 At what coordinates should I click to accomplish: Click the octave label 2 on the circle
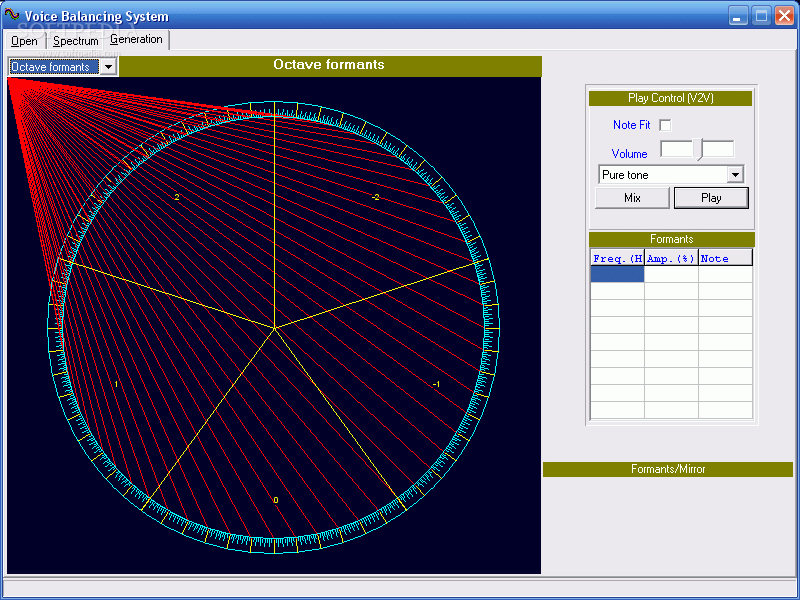(x=177, y=197)
